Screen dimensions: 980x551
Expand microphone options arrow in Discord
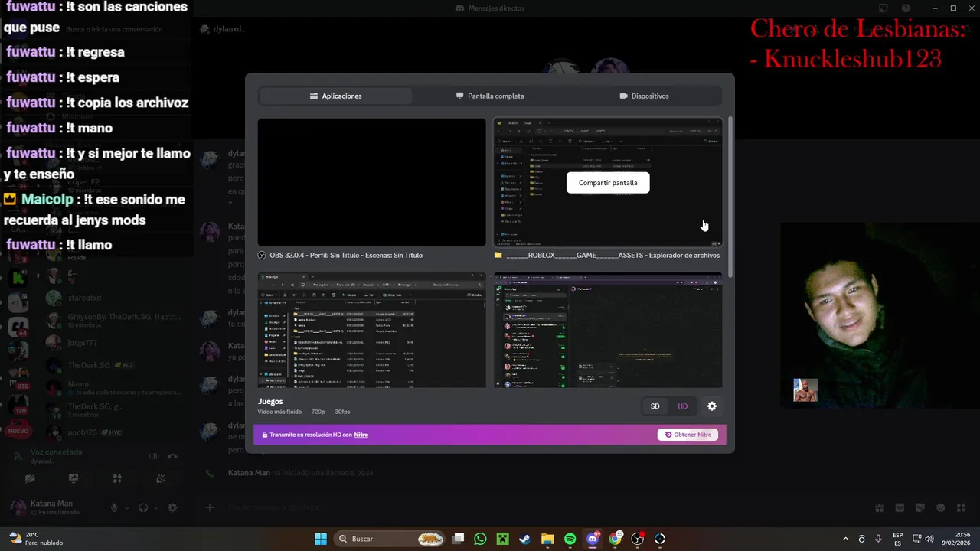click(127, 507)
